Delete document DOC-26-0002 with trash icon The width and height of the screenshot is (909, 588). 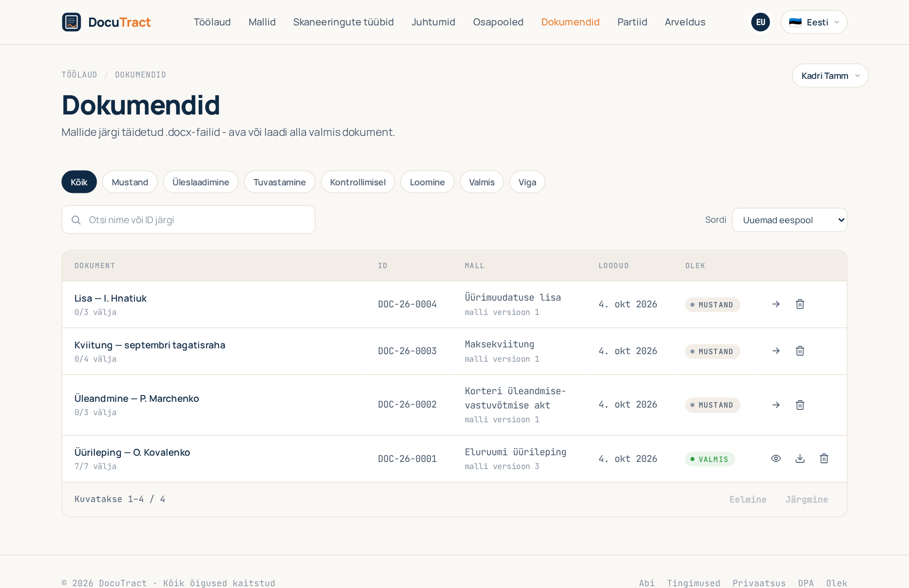800,405
